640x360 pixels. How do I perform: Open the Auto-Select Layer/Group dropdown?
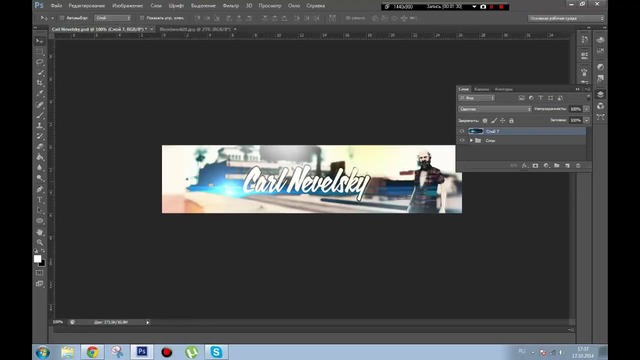pos(112,18)
